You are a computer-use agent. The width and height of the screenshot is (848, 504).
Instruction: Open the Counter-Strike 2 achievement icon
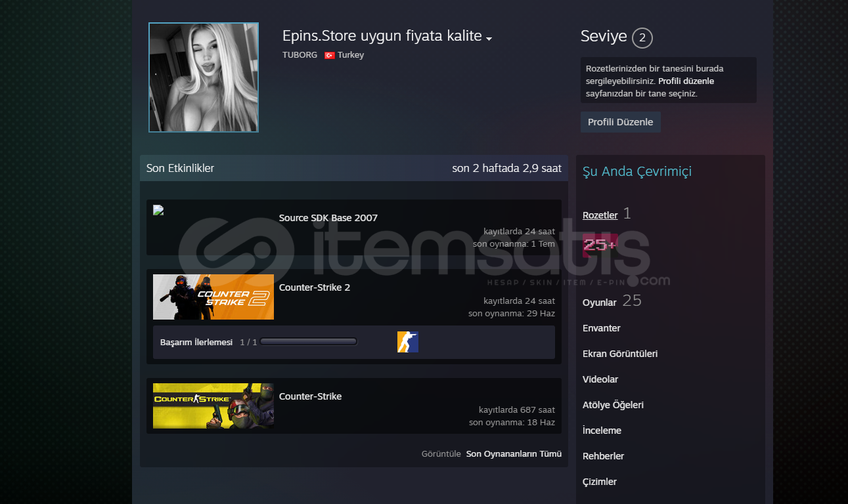(x=408, y=342)
